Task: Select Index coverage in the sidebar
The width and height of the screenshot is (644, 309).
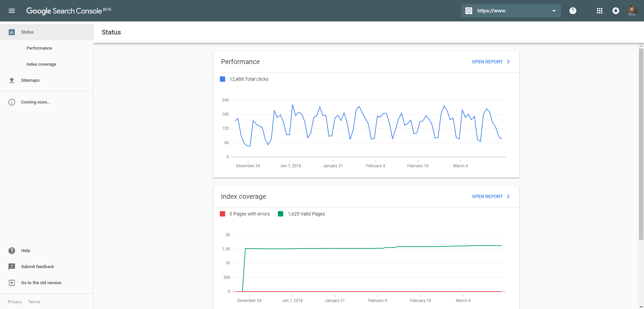Action: tap(41, 64)
